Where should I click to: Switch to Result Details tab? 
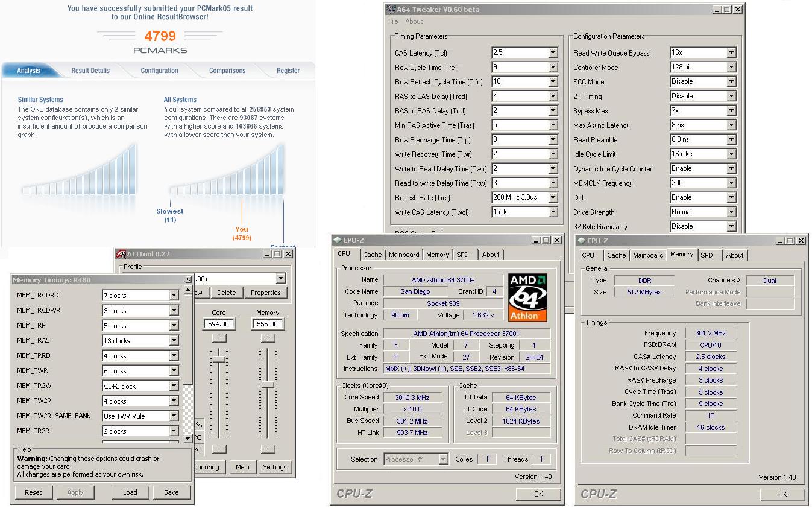tap(90, 71)
